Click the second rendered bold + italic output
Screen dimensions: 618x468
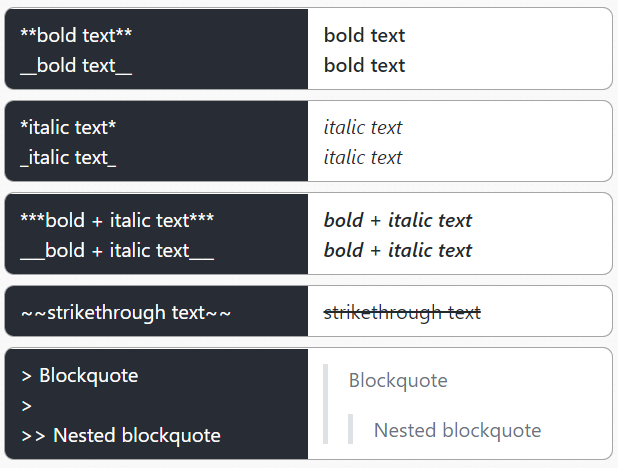click(398, 250)
